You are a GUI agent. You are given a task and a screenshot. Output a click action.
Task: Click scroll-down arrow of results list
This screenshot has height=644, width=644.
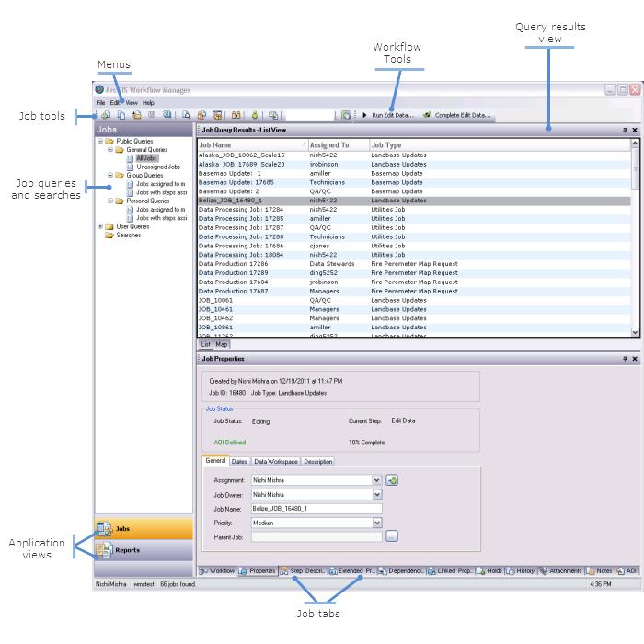635,333
